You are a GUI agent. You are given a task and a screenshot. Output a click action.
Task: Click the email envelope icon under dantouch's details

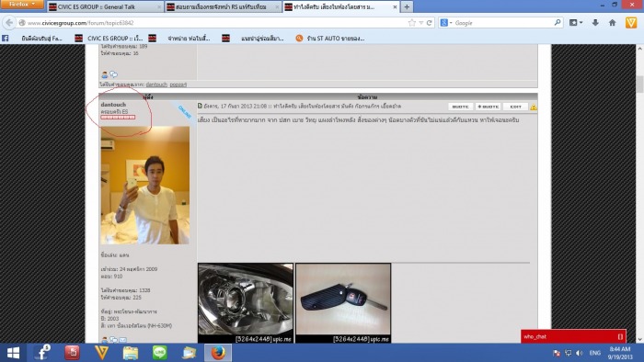(x=122, y=340)
